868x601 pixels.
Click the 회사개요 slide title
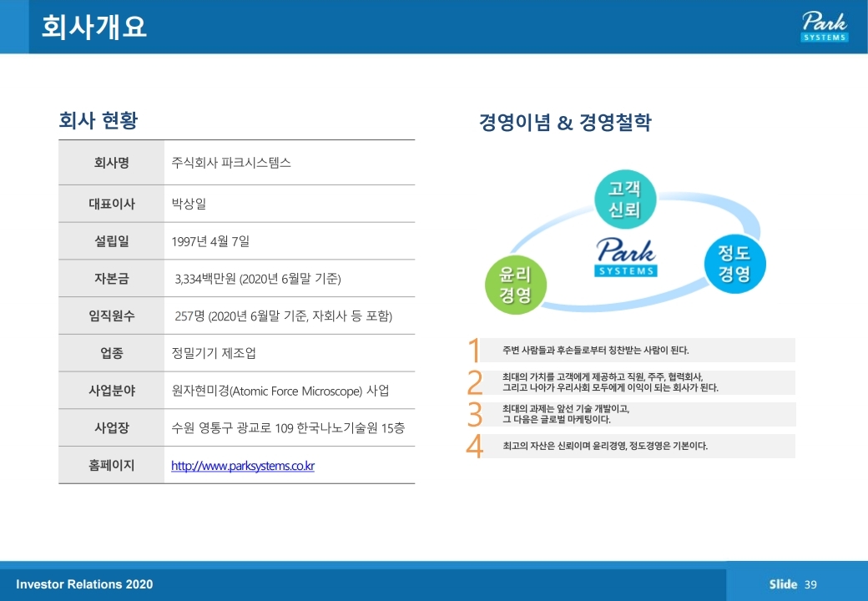point(94,27)
